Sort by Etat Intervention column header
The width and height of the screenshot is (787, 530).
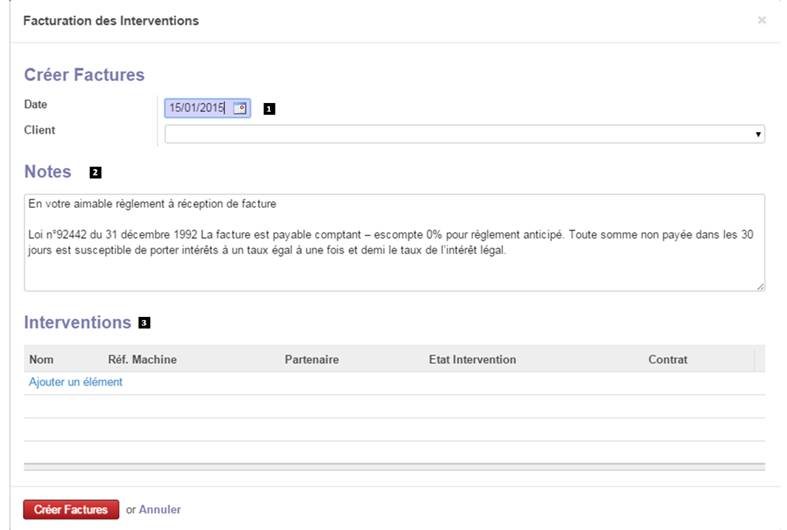[472, 359]
